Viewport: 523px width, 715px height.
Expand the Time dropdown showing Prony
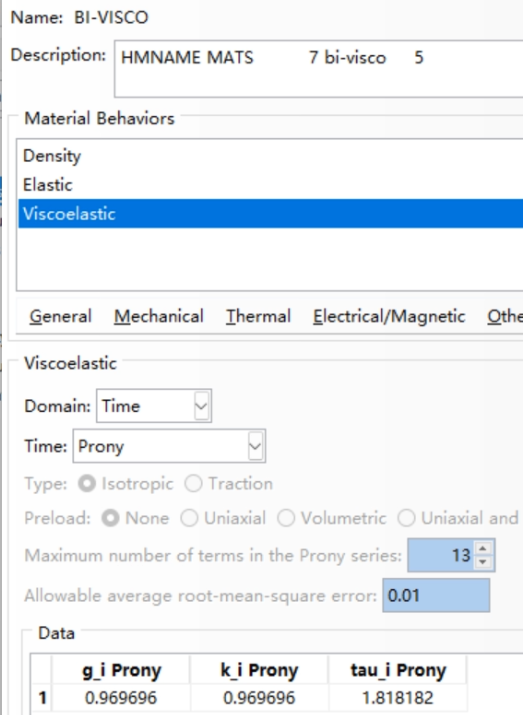point(169,446)
